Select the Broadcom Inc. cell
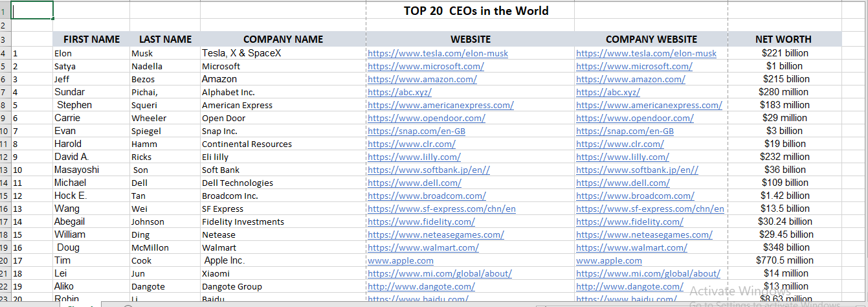 pyautogui.click(x=283, y=196)
